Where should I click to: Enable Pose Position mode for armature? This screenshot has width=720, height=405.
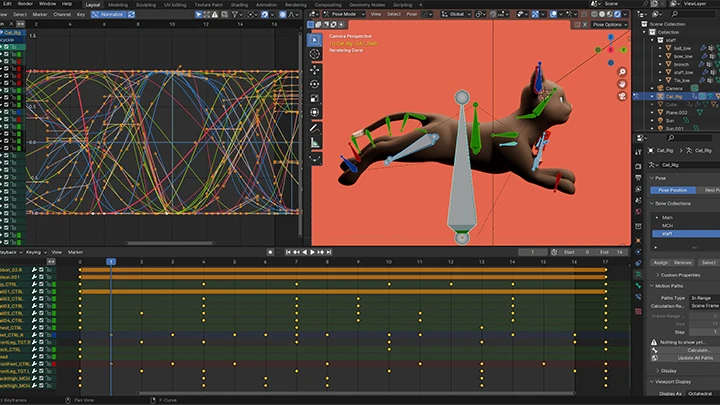673,190
